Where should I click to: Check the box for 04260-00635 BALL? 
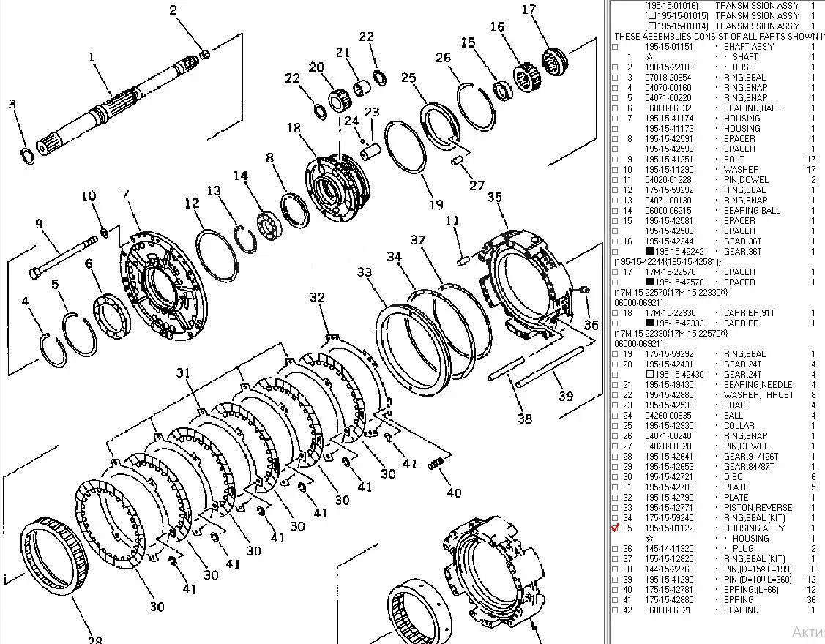pos(615,416)
